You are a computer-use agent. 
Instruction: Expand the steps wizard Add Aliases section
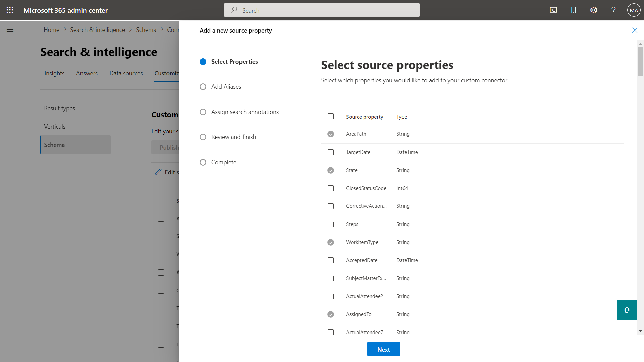226,86
